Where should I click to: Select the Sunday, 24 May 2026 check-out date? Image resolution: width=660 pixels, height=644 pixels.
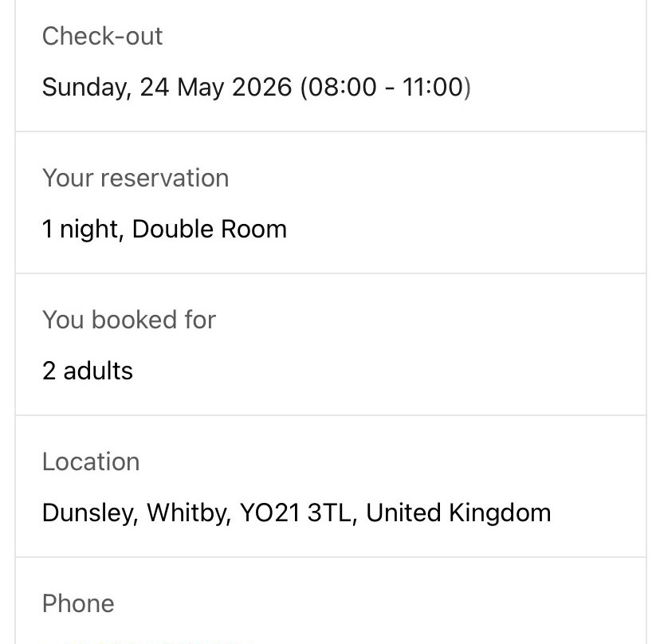coord(167,88)
